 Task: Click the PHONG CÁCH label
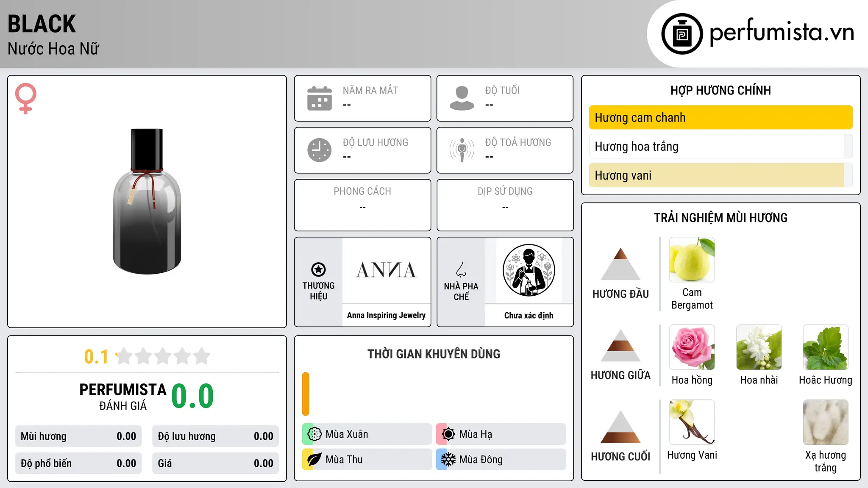[x=362, y=191]
